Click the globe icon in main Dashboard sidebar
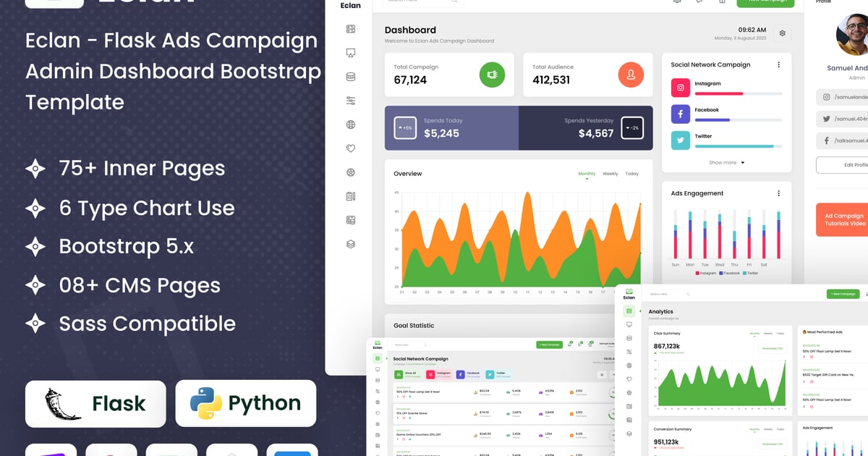The height and width of the screenshot is (456, 868). [351, 124]
